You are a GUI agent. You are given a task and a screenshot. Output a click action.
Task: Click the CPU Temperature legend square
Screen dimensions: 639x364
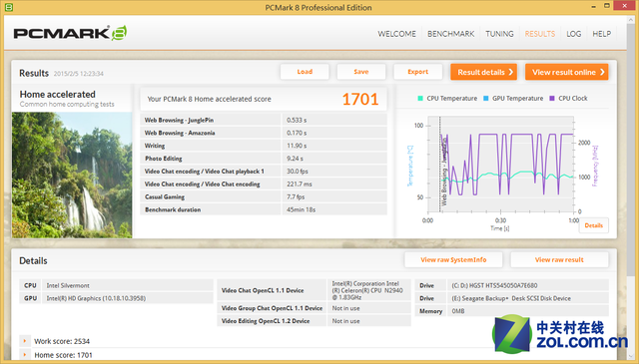[x=420, y=98]
